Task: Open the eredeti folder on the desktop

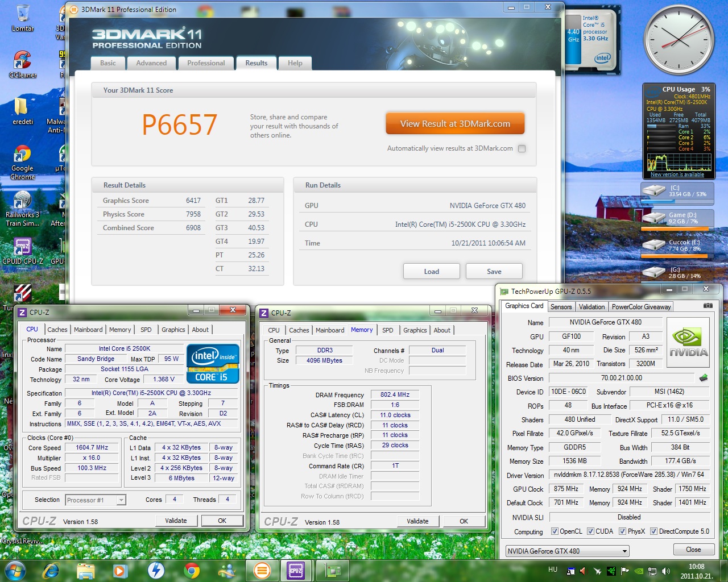Action: point(23,111)
